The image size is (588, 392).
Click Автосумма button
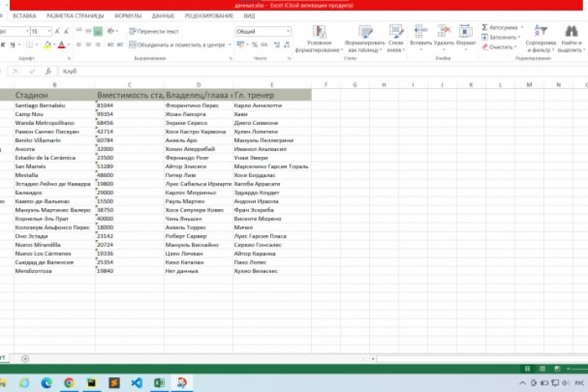click(500, 28)
